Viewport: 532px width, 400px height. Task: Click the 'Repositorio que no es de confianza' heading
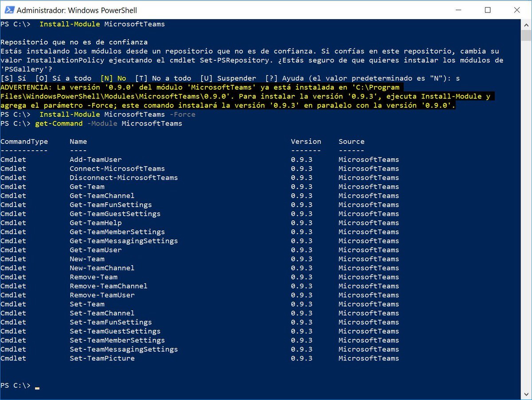pos(74,42)
